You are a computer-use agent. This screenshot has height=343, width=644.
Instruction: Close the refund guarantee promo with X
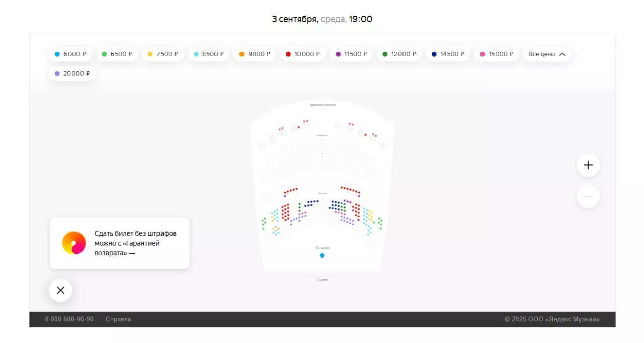click(x=61, y=290)
